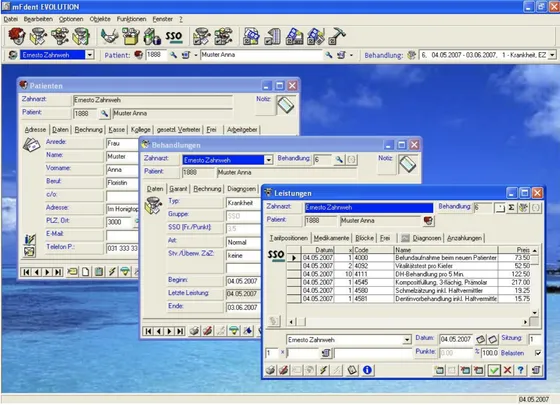Click the sigma sum icon in Leistungen window
560x405 pixels.
[x=511, y=208]
